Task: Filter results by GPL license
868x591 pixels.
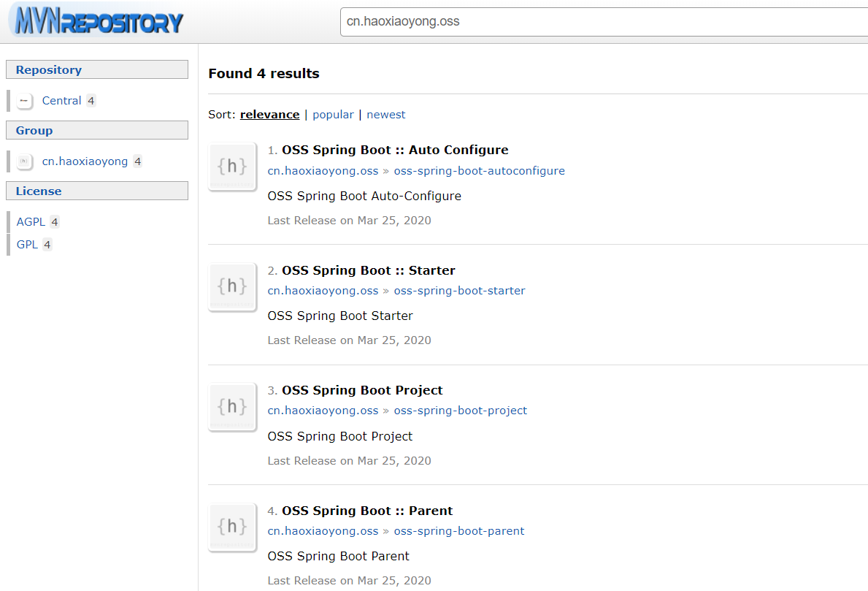Action: coord(26,244)
